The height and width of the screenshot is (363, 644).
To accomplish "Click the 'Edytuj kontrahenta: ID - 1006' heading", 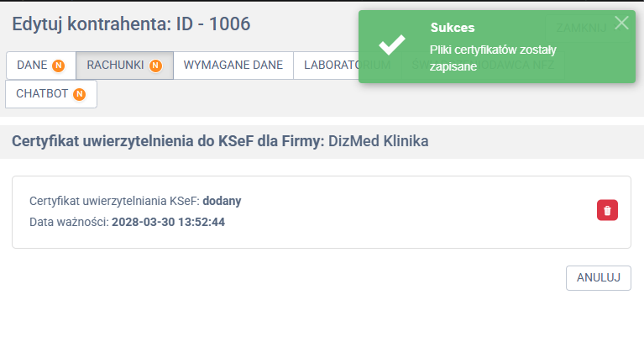I will (131, 24).
